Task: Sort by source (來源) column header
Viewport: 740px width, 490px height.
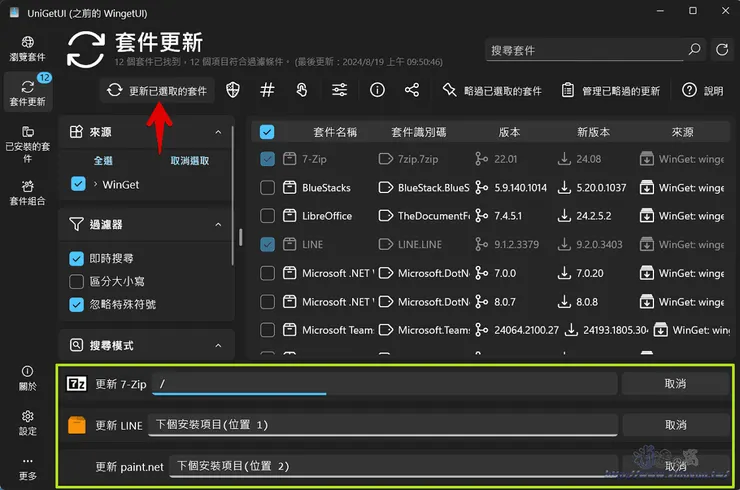Action: (682, 132)
